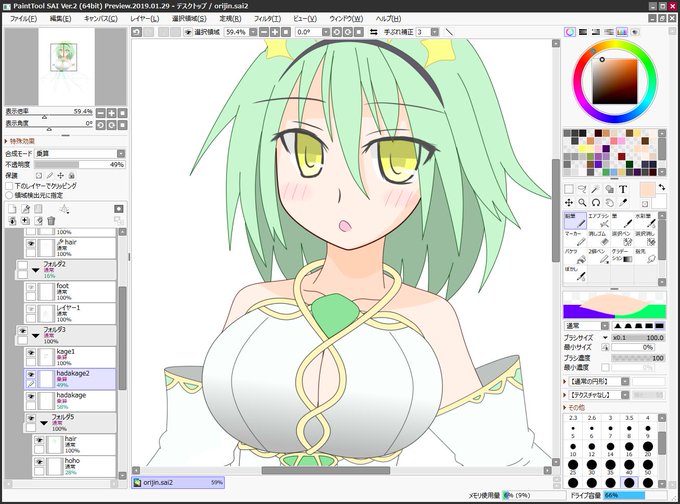Open the ウィンドウ(W) menu
The image size is (680, 504).
(346, 19)
